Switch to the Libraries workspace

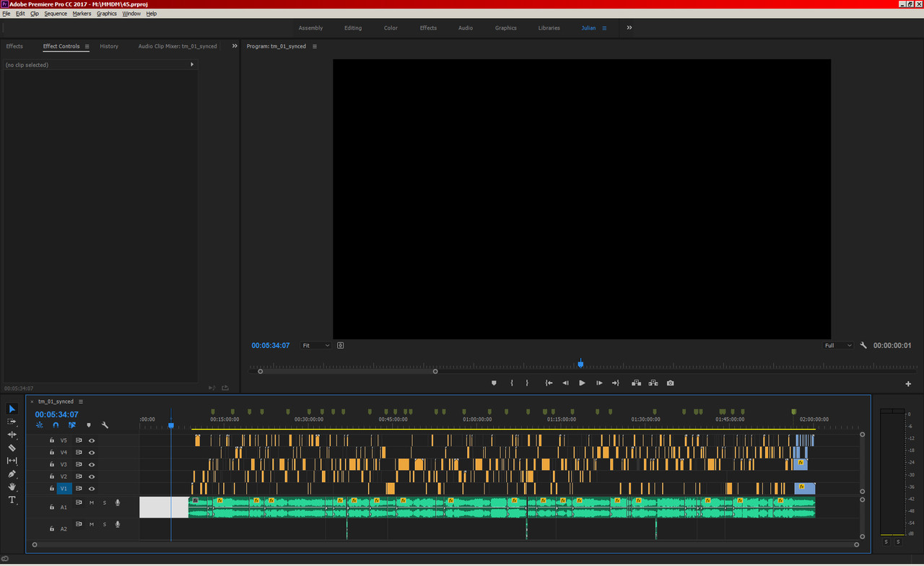[x=549, y=28]
